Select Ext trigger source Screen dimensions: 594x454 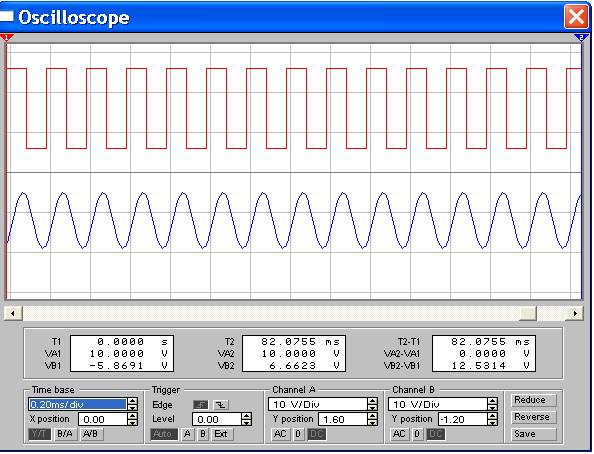[x=221, y=434]
